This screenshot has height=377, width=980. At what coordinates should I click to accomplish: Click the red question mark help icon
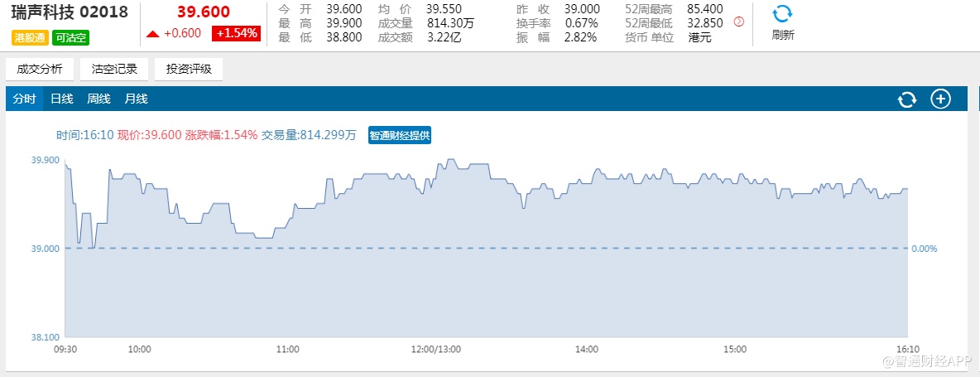click(x=739, y=22)
